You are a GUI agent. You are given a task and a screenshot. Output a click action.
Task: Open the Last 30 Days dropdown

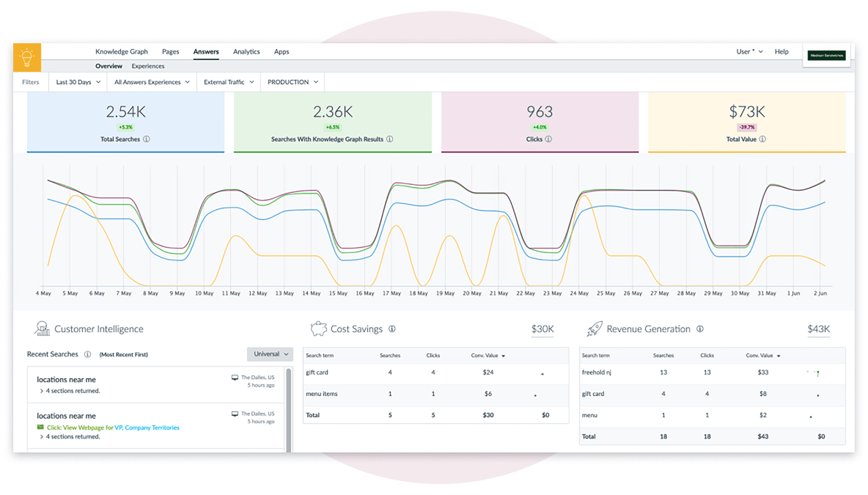coord(76,82)
